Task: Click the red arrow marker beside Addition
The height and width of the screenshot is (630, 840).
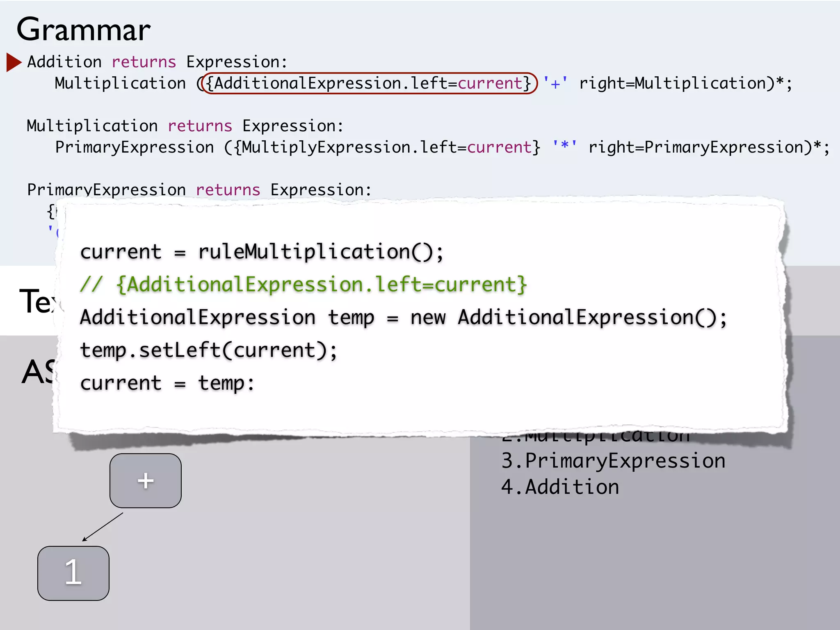Action: tap(14, 62)
